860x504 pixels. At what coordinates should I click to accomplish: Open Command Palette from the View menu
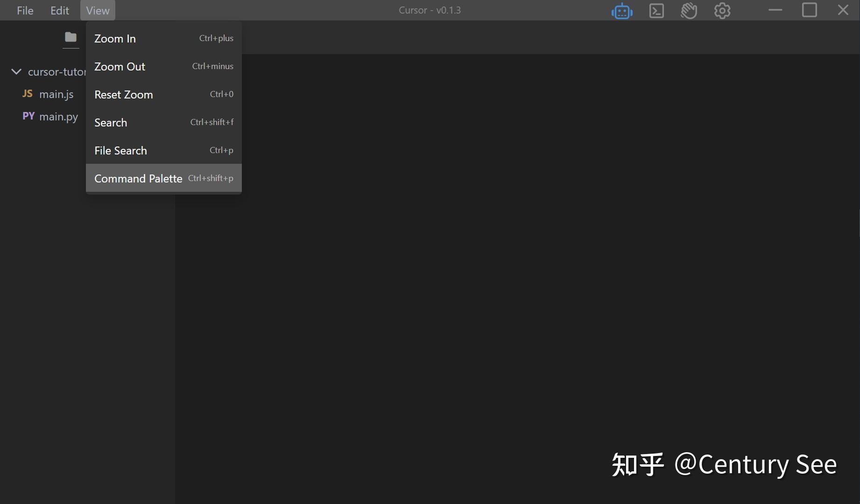pyautogui.click(x=164, y=178)
